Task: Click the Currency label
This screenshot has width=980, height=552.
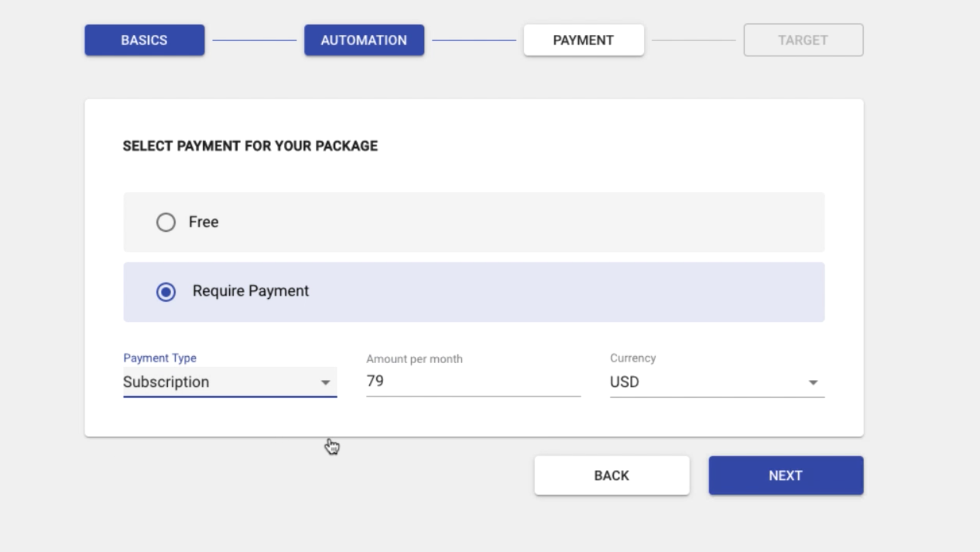Action: coord(633,358)
